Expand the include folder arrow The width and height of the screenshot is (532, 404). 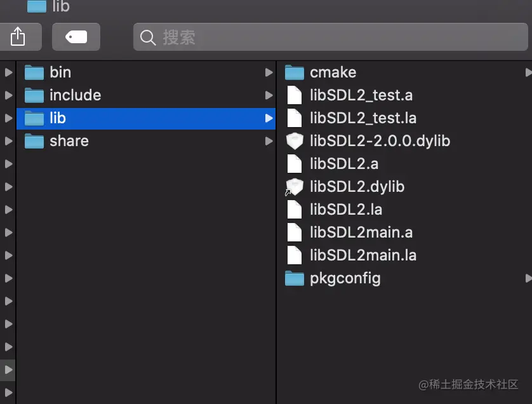[269, 95]
